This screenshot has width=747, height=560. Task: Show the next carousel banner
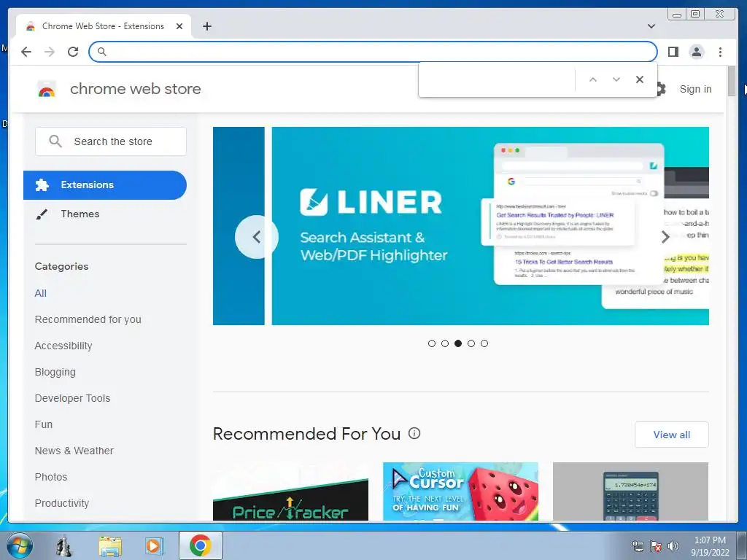pos(665,237)
